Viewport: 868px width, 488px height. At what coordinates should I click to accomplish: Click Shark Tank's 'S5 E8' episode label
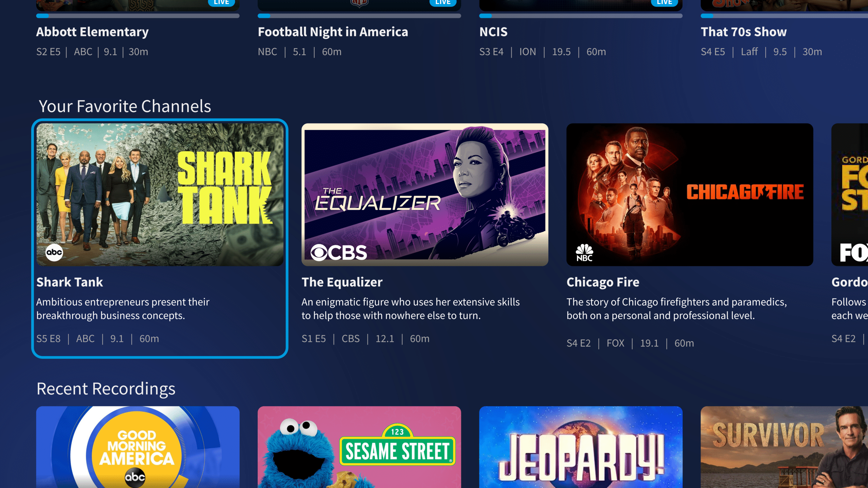point(48,339)
